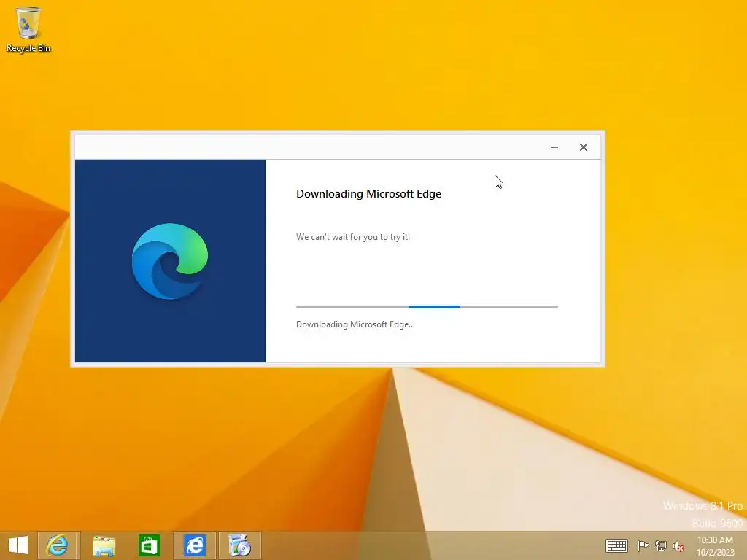Image resolution: width=747 pixels, height=560 pixels.
Task: Select the second Internet Explorer taskbar icon
Action: [x=194, y=545]
